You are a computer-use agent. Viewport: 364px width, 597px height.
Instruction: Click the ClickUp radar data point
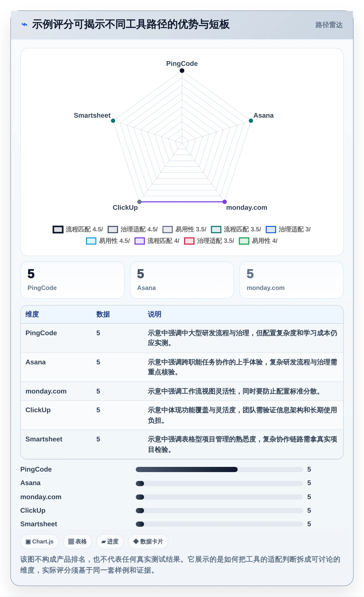tap(139, 202)
